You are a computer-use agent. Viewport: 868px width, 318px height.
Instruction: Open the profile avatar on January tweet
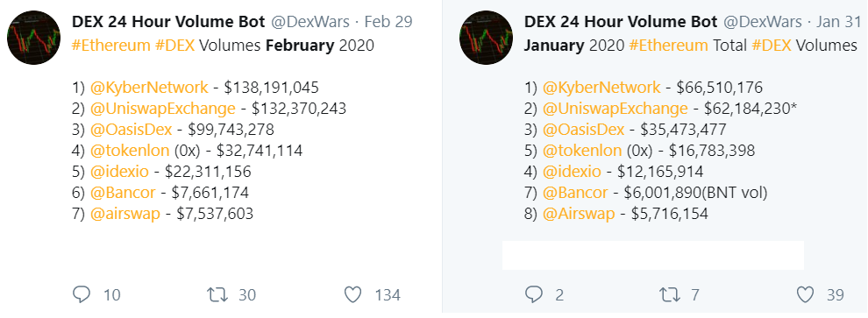(486, 38)
